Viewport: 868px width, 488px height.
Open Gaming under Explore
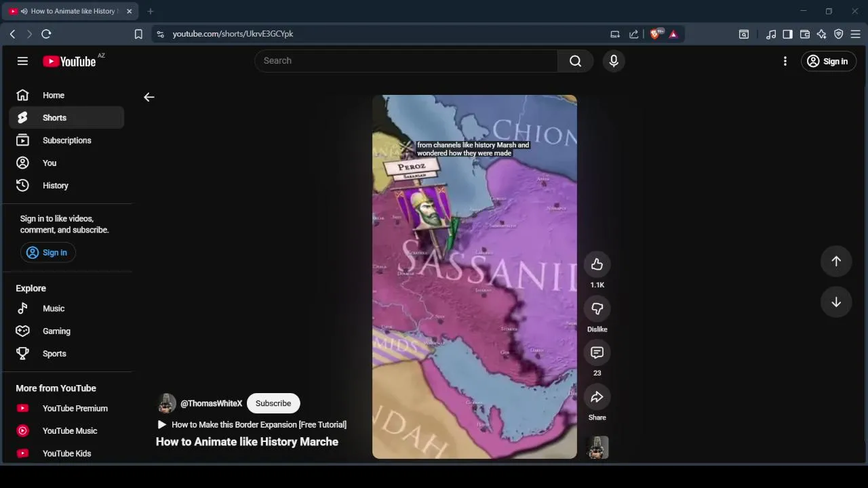[66, 331]
